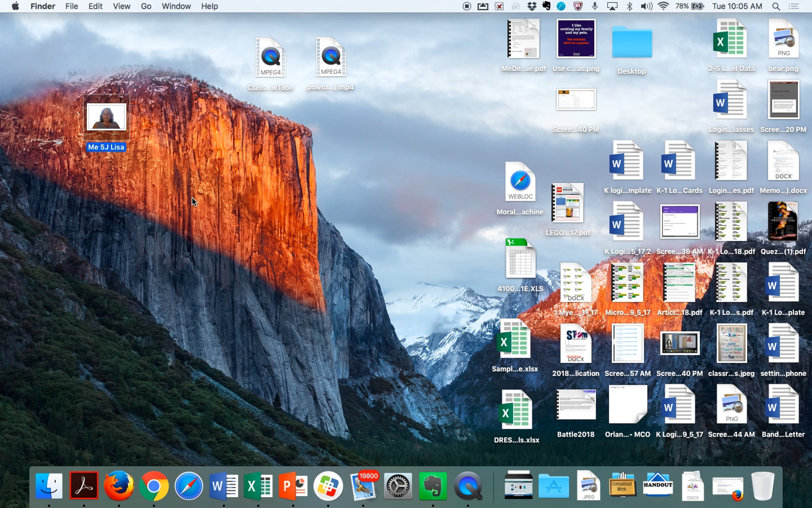Viewport: 812px width, 508px height.
Task: Open the Trash in the Dock
Action: pyautogui.click(x=763, y=486)
